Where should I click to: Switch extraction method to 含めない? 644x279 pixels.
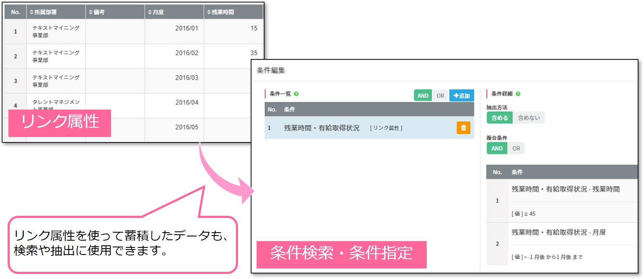(x=528, y=118)
